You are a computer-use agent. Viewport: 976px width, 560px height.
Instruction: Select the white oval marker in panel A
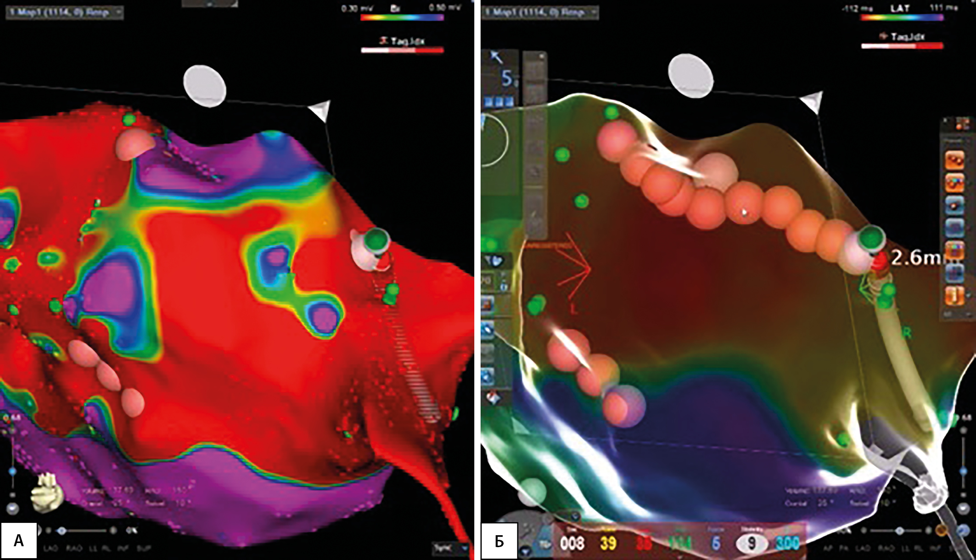(205, 86)
